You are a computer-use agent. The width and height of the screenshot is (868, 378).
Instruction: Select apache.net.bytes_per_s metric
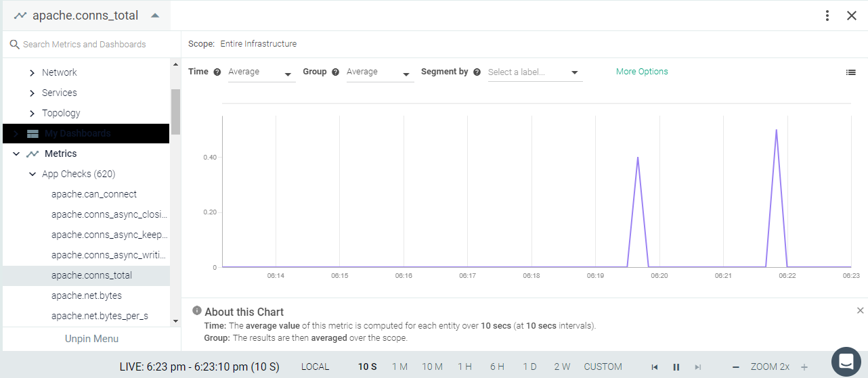[100, 316]
